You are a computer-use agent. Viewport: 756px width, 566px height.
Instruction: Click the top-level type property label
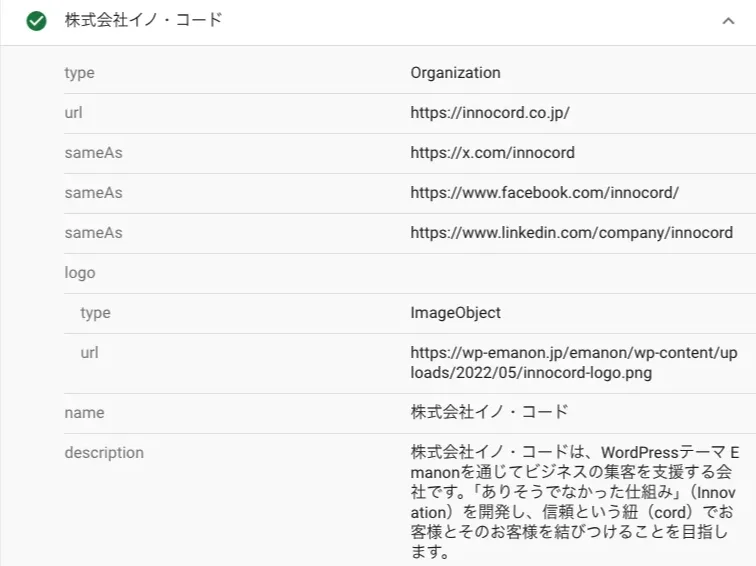80,73
